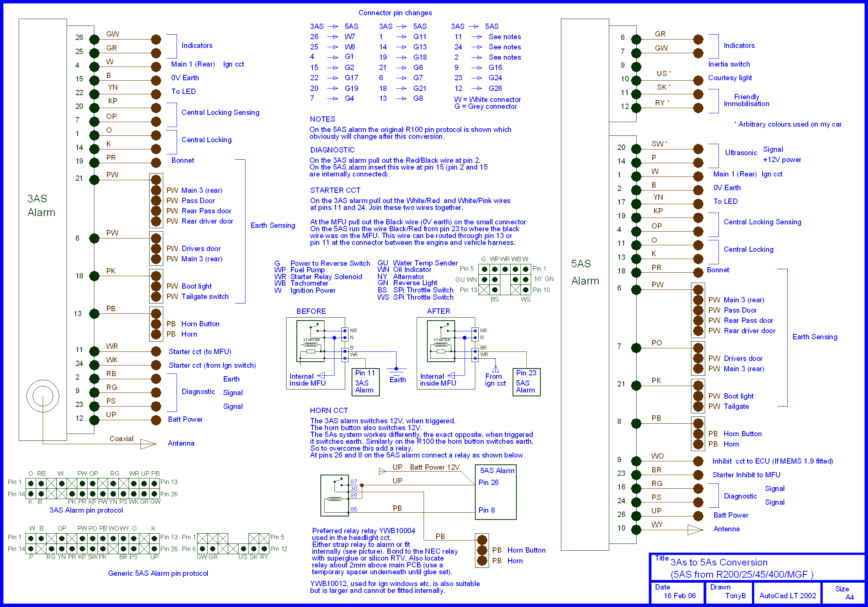868x607 pixels.
Task: Click the "DIAGNOSTIC" section heading
Action: tap(332, 150)
